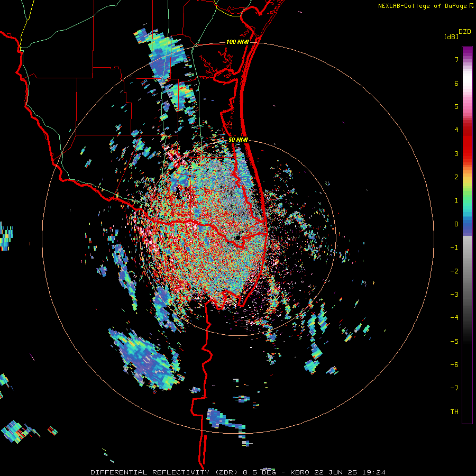476x476 pixels.
Task: Click the KBRO 22 JUN 25 19:24 timestamp
Action: [338, 472]
